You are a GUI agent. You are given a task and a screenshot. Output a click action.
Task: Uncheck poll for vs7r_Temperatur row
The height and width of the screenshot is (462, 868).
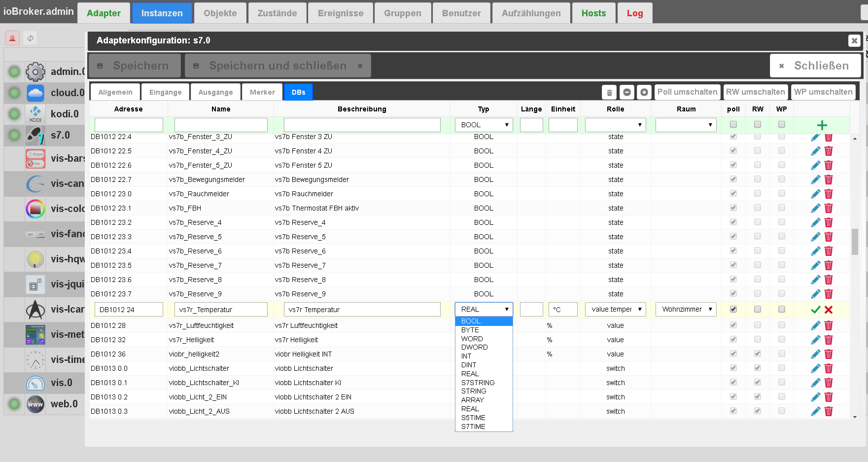[733, 309]
